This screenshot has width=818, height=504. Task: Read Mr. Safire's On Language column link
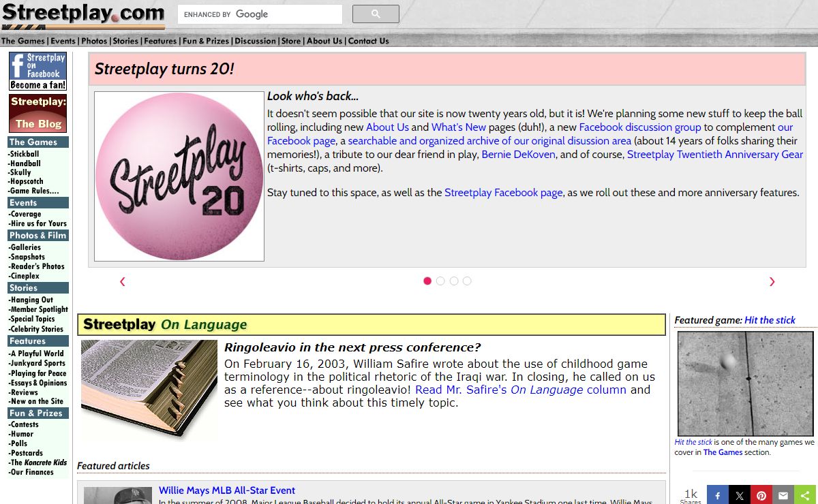521,390
